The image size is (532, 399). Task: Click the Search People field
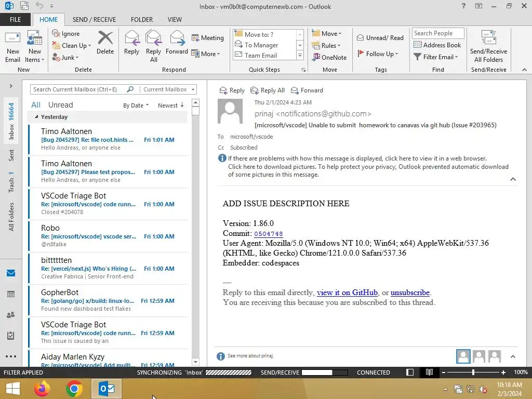[438, 33]
